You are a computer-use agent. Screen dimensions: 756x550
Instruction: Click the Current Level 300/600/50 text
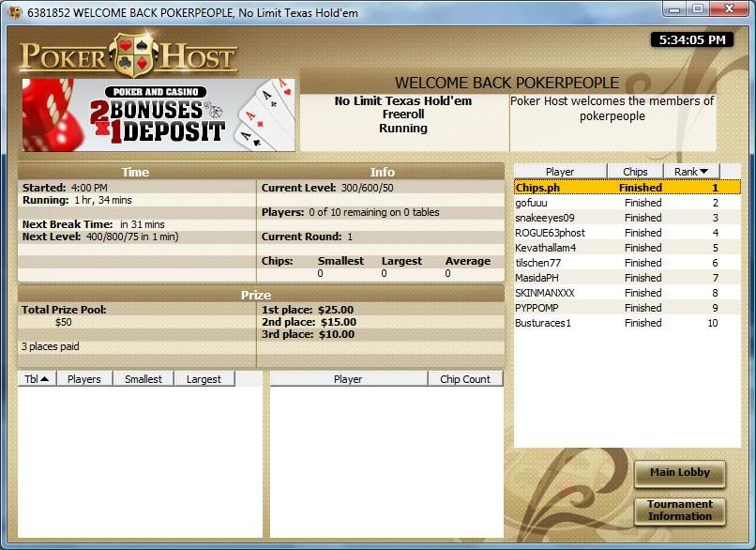[327, 188]
